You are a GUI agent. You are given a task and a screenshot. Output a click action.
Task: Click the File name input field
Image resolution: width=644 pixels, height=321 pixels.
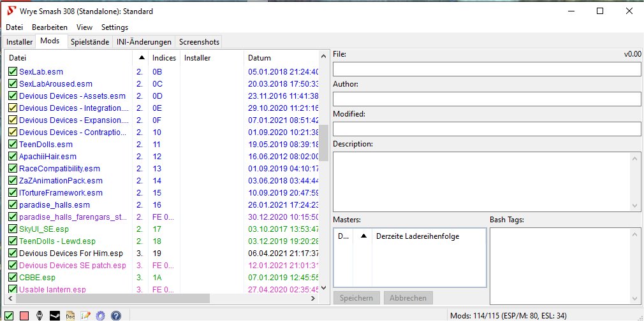click(487, 69)
